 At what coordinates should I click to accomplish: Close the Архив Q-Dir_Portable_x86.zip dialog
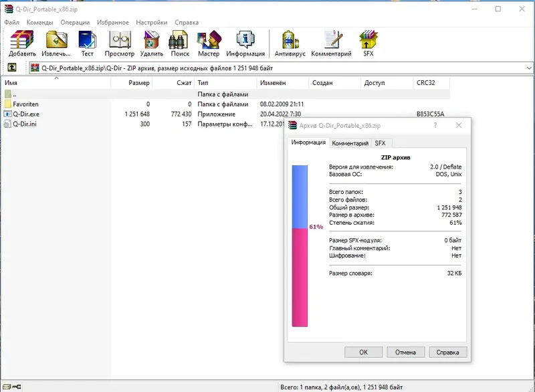pyautogui.click(x=459, y=125)
